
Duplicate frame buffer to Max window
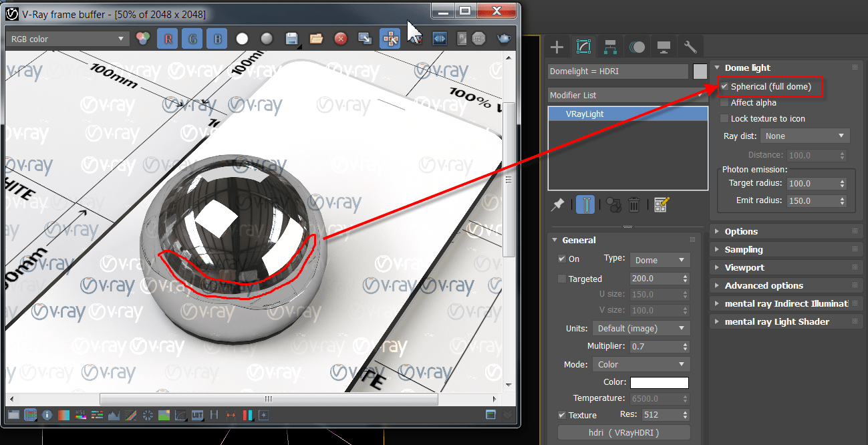pos(366,39)
